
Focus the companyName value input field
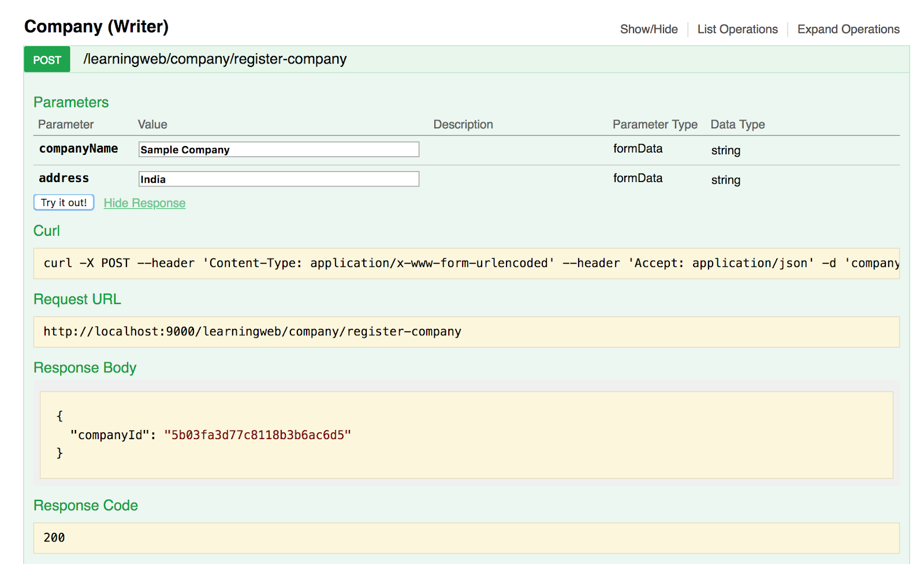[x=278, y=150]
